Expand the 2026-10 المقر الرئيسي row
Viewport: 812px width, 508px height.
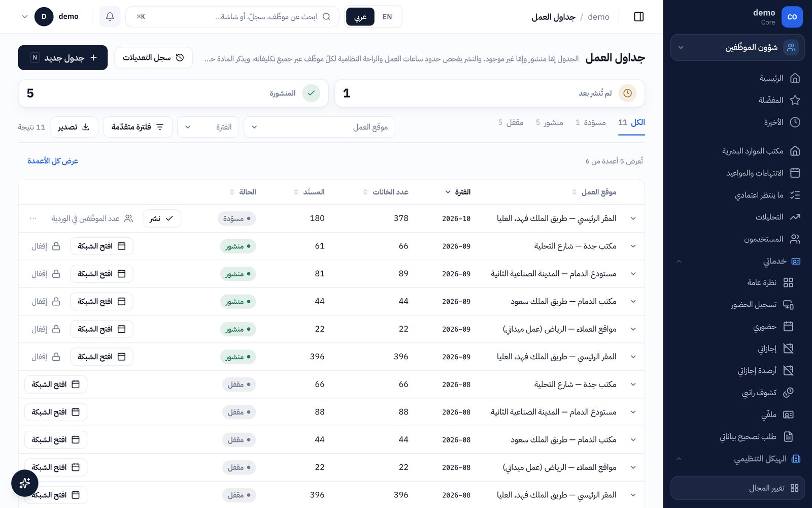(x=633, y=218)
